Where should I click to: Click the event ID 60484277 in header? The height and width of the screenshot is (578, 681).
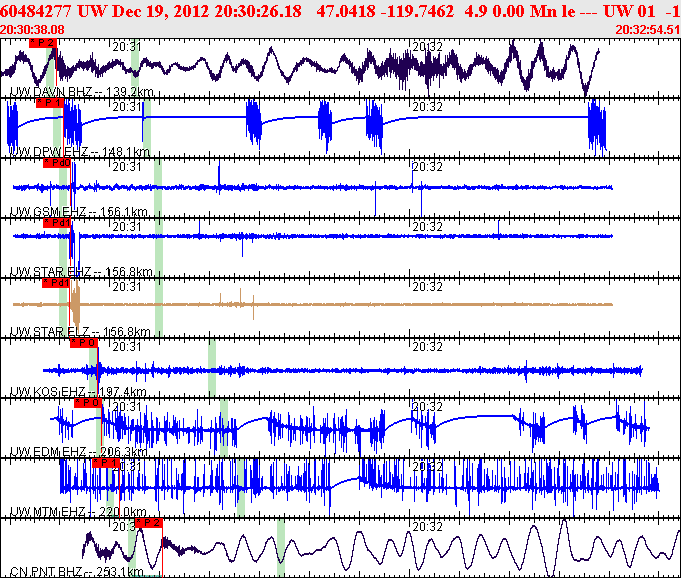36,11
